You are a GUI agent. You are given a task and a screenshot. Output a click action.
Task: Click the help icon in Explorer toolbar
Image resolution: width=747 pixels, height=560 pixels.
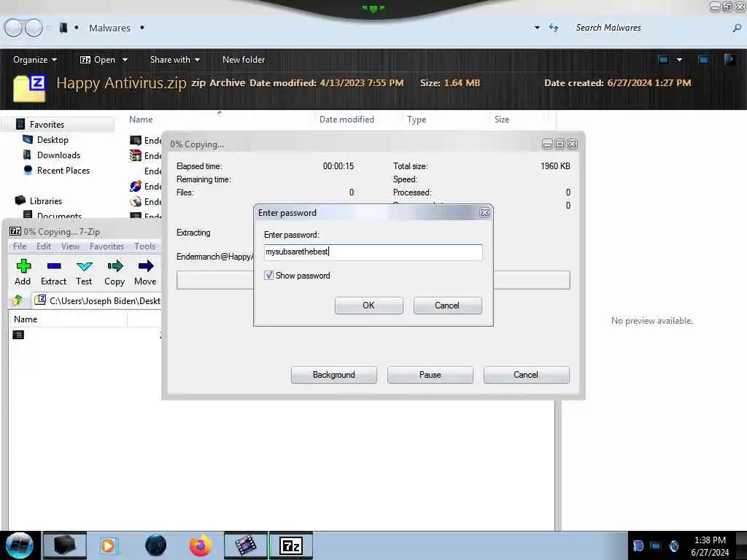[x=729, y=60]
